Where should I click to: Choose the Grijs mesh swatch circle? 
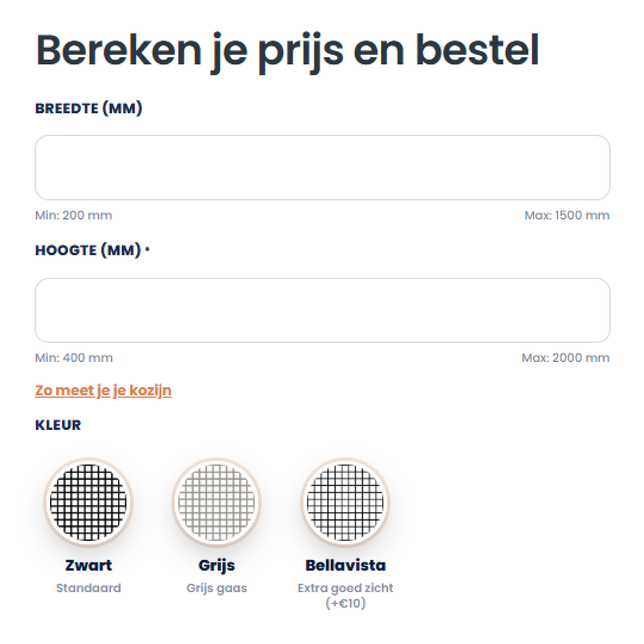coord(216,502)
